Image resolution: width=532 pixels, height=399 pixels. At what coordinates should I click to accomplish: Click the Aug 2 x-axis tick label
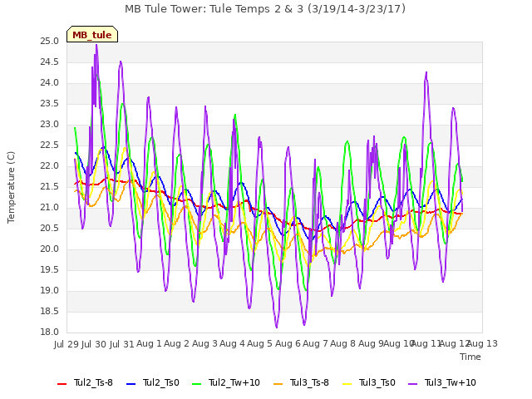[176, 343]
